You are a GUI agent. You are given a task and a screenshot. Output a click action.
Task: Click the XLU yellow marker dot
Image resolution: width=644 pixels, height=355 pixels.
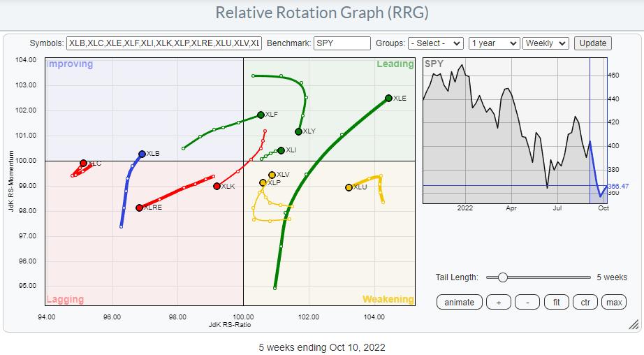pyautogui.click(x=349, y=187)
